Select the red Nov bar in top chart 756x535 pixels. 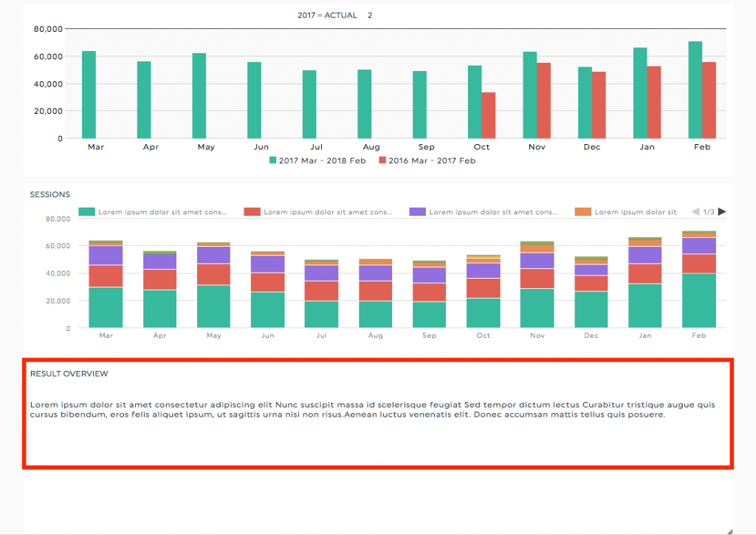(x=543, y=100)
